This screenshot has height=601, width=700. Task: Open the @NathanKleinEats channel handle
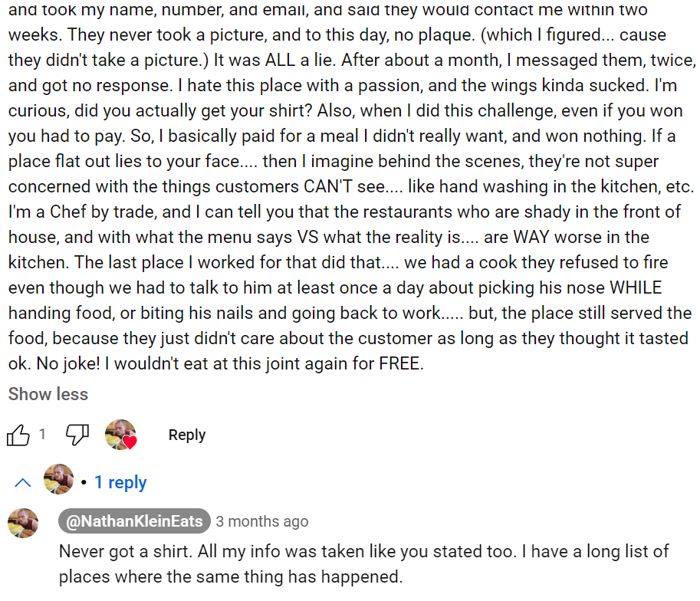tap(133, 521)
